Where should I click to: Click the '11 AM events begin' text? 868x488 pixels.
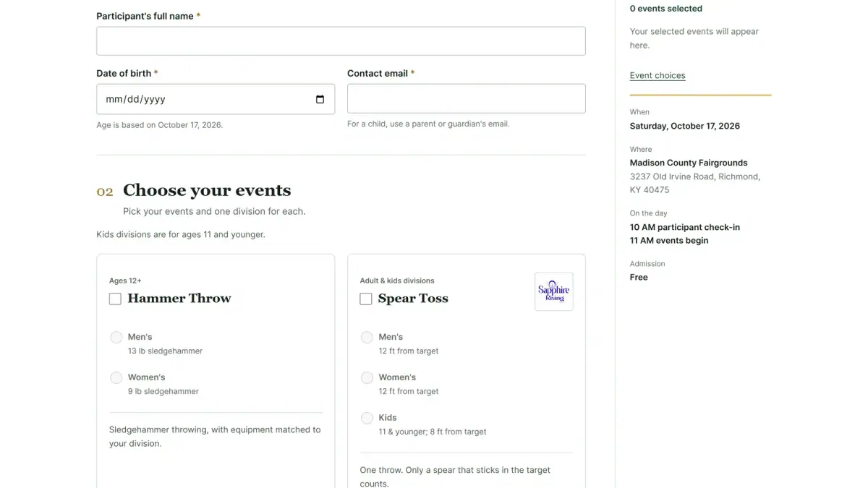point(669,241)
